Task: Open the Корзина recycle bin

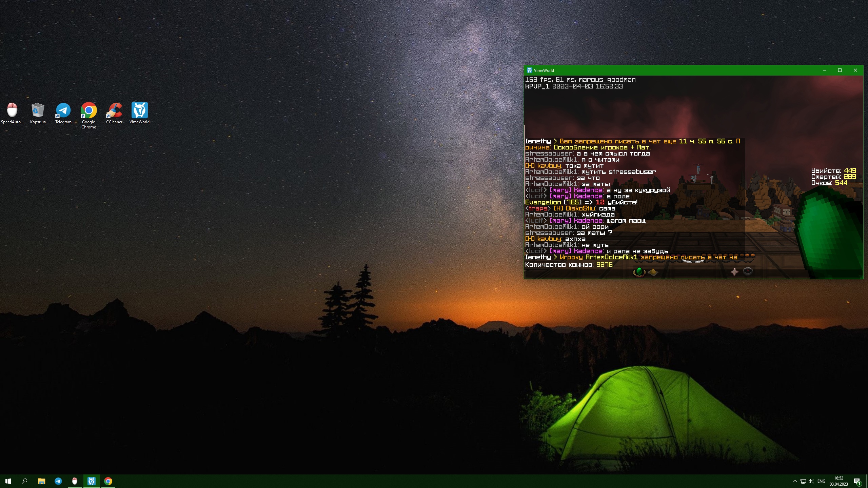Action: (x=38, y=113)
